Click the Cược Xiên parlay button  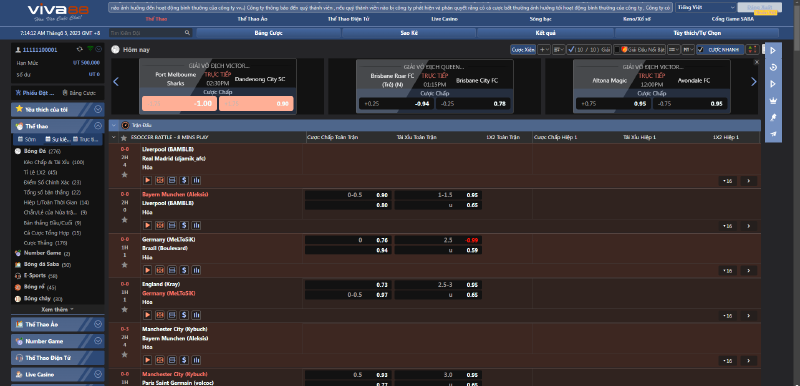click(523, 49)
